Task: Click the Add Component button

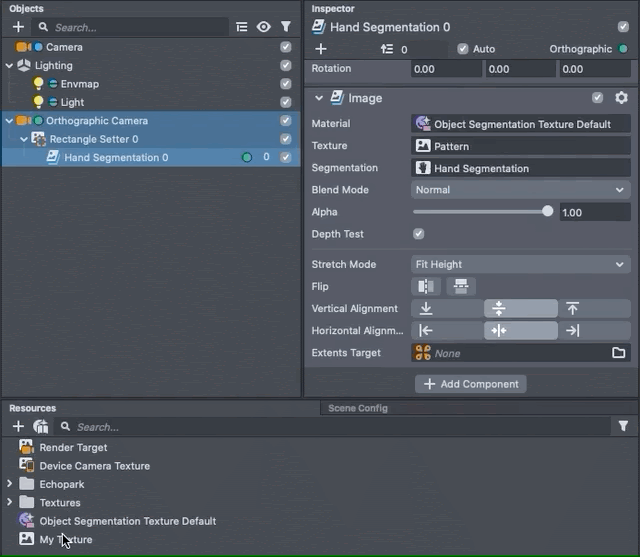Action: point(470,384)
